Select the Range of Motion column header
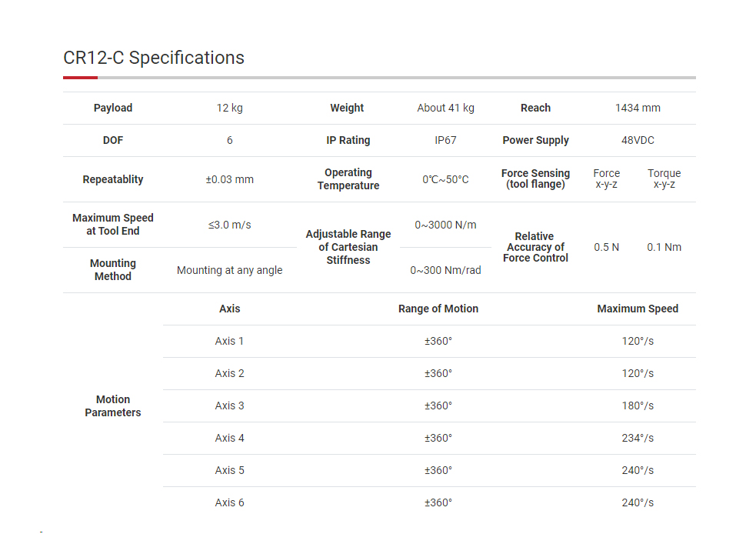Screen dimensions: 756x534 438,309
